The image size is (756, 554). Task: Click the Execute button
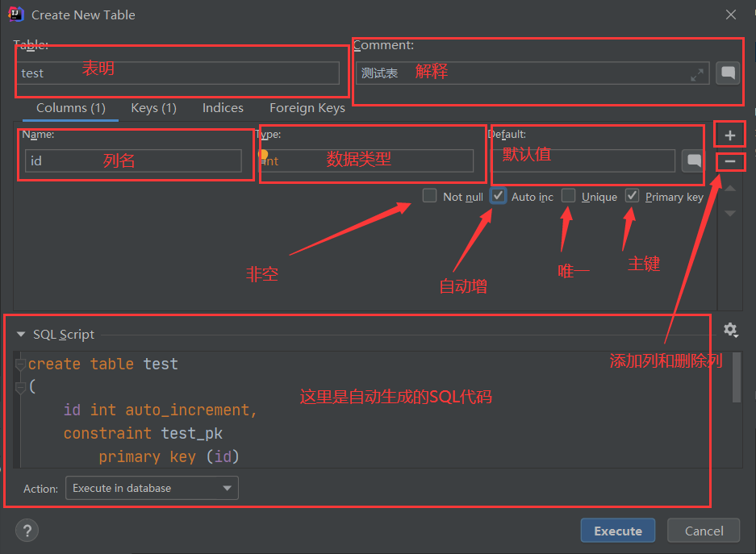coord(617,531)
